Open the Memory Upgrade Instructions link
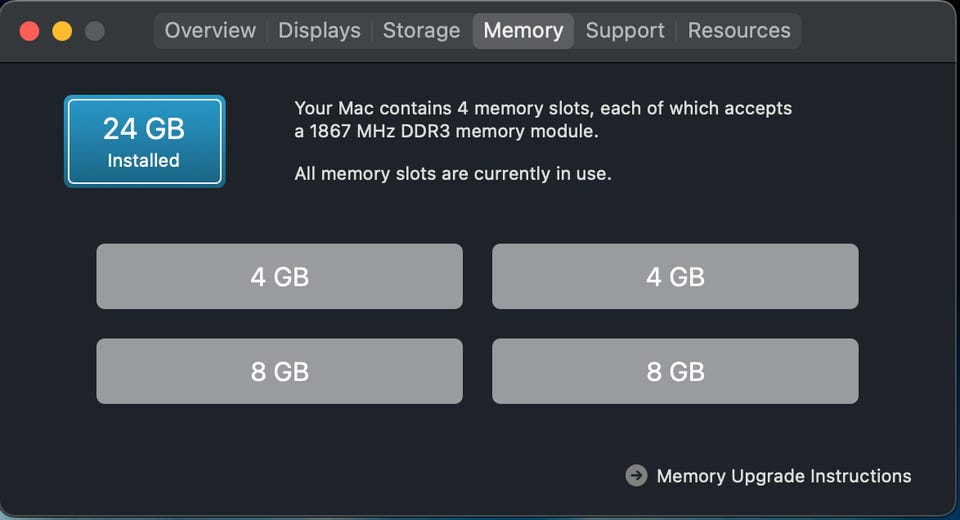 click(x=784, y=476)
